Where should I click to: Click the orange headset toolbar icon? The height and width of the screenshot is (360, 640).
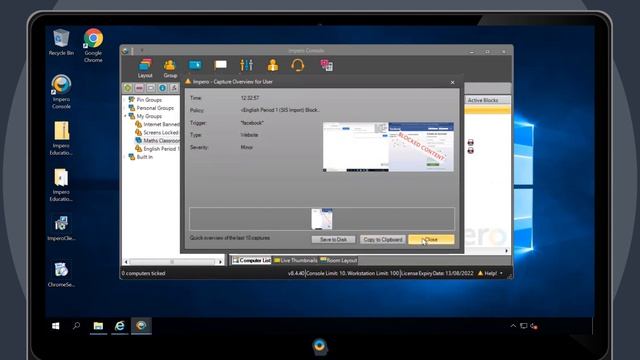[298, 65]
